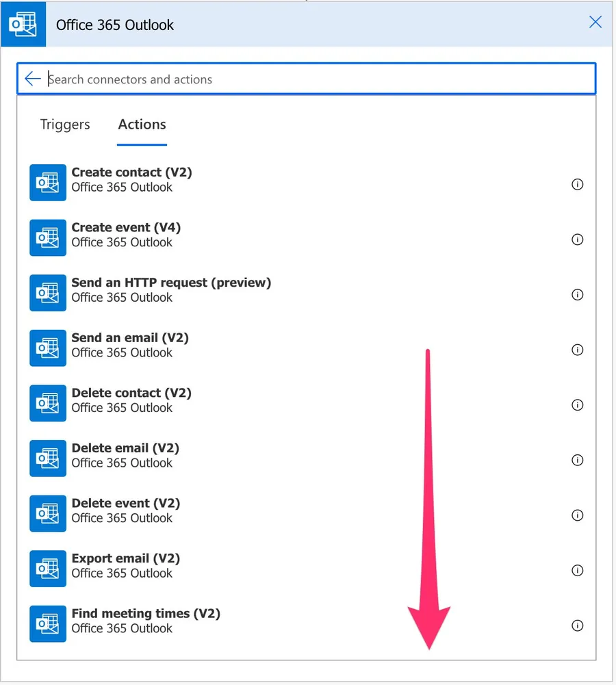Screen dimensions: 616x685
Task: Select the Actions tab
Action: [142, 125]
